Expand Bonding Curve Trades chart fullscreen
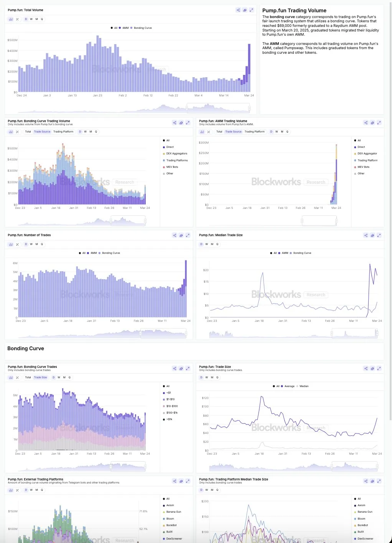 (x=188, y=369)
